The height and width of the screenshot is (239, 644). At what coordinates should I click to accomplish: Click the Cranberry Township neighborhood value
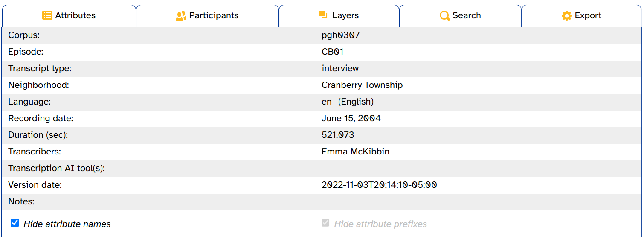pyautogui.click(x=362, y=85)
